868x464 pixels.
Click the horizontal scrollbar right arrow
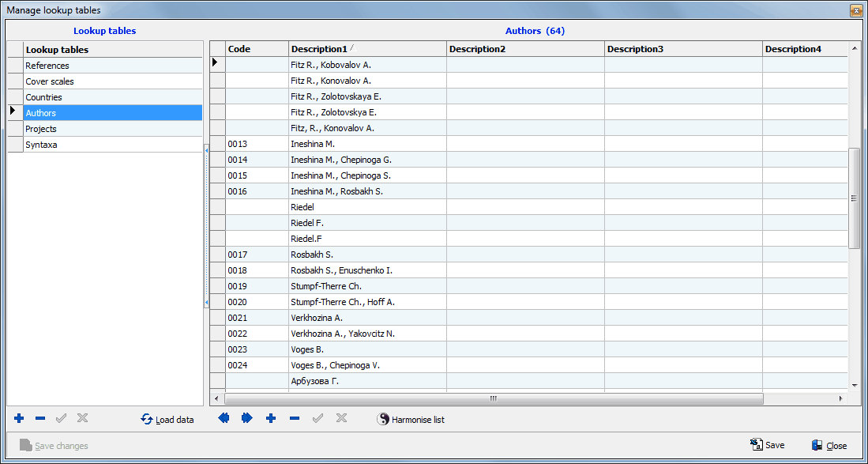(x=840, y=398)
